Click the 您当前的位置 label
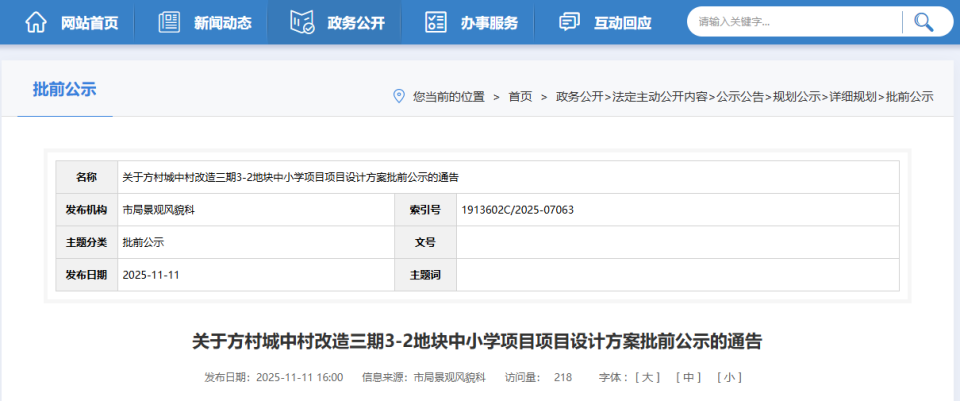 click(x=449, y=97)
